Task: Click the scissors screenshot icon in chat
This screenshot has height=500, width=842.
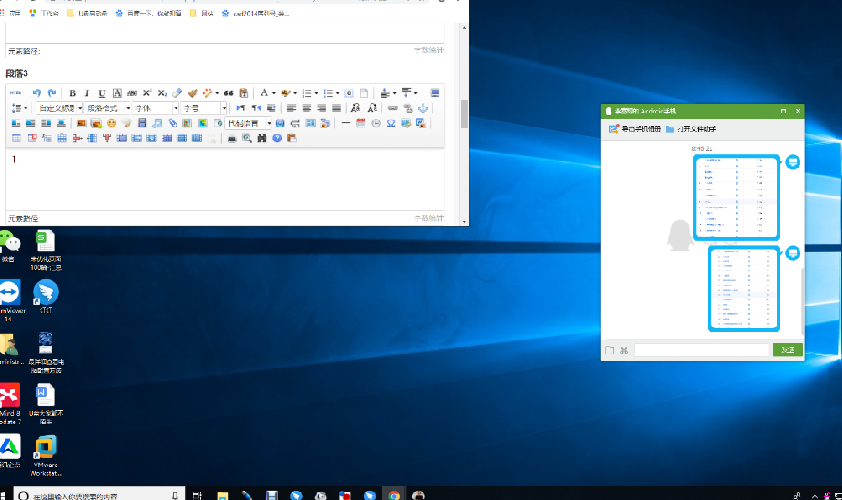Action: tap(624, 350)
